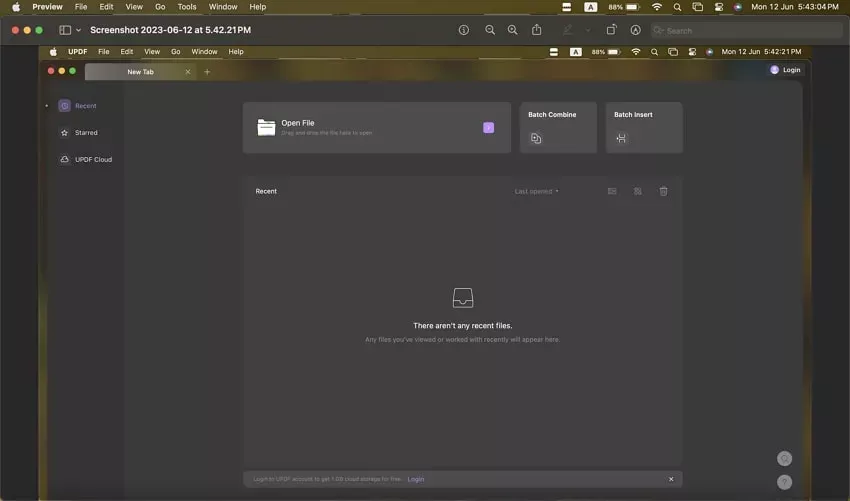Open Preview Help menu
The image size is (850, 501).
pyautogui.click(x=257, y=7)
